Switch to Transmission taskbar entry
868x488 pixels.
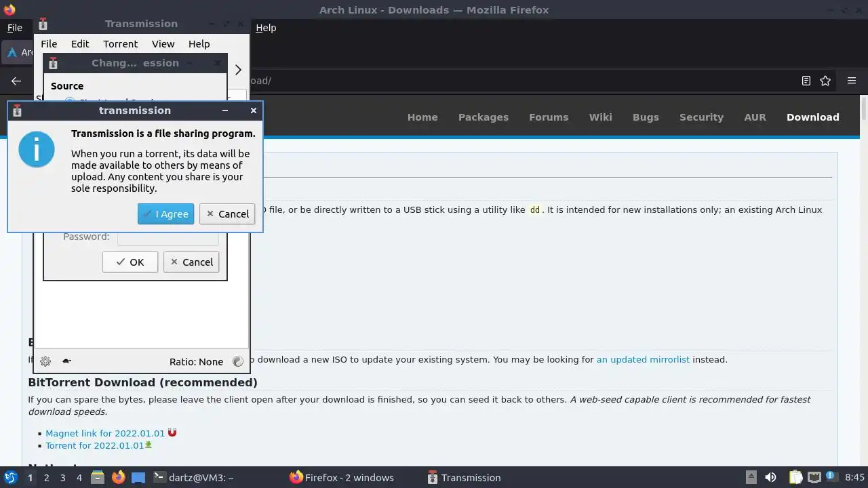click(465, 478)
